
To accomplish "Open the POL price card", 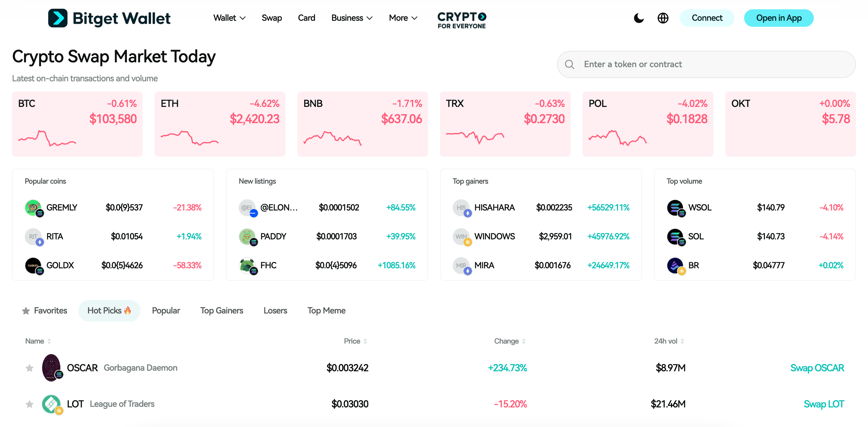I will (x=648, y=124).
